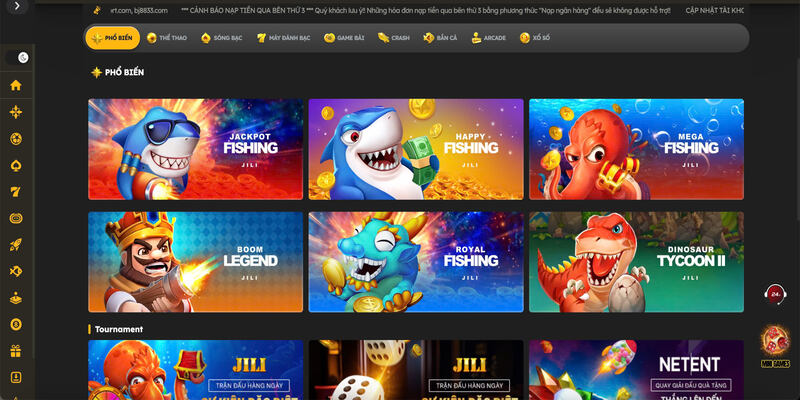Open Arcade joystick icon in sidebar
The height and width of the screenshot is (400, 800).
[16, 298]
